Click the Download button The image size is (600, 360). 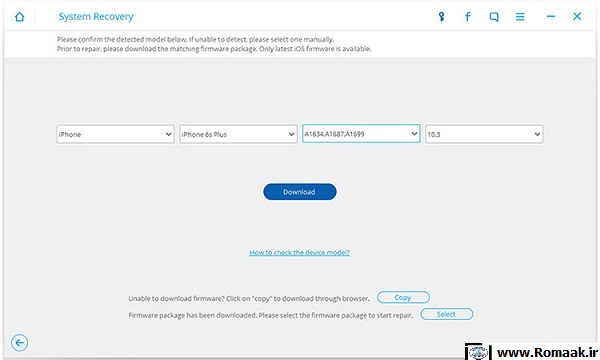click(x=300, y=192)
